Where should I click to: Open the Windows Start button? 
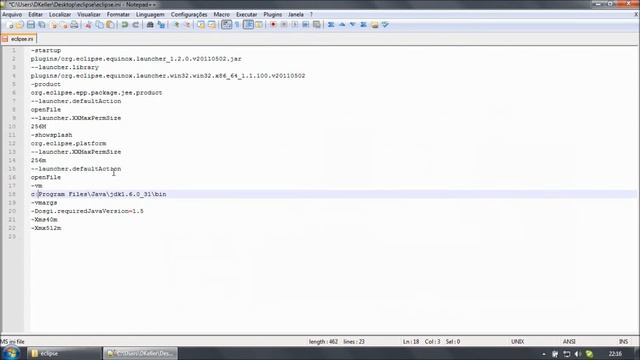pyautogui.click(x=11, y=353)
